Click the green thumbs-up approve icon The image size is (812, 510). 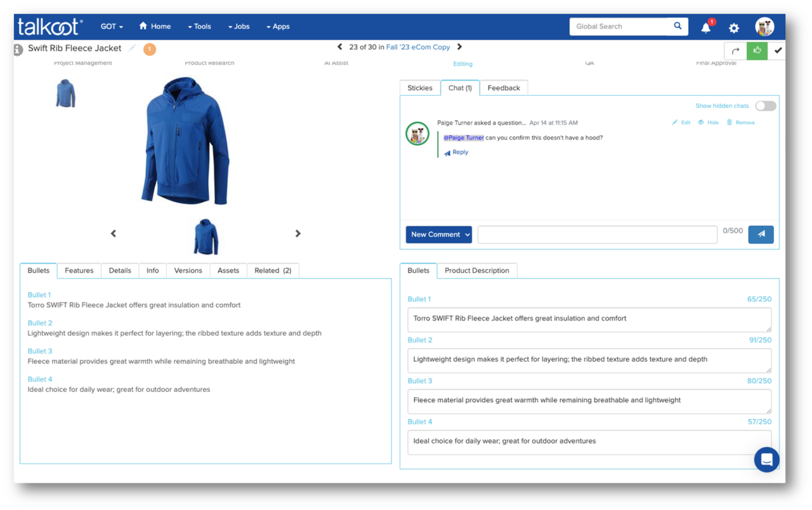[x=757, y=51]
